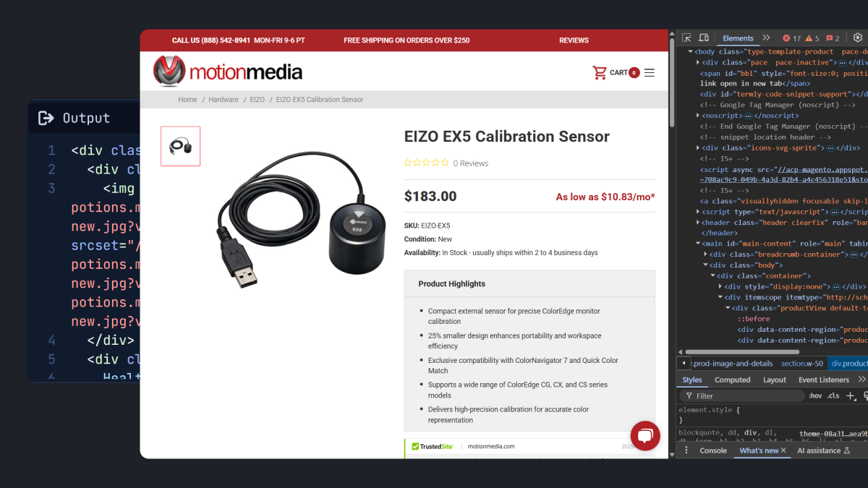Switch to the Computed styles tab
This screenshot has height=488, width=868.
point(732,380)
